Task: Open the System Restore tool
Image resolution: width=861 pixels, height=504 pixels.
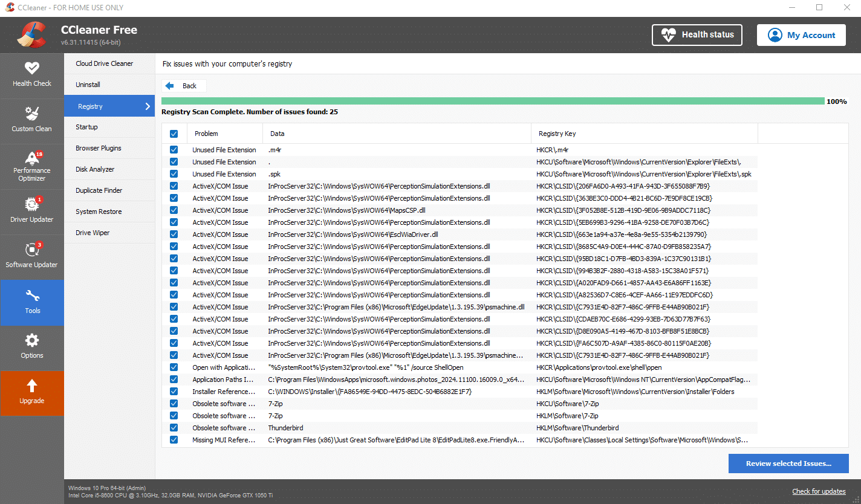Action: point(109,212)
